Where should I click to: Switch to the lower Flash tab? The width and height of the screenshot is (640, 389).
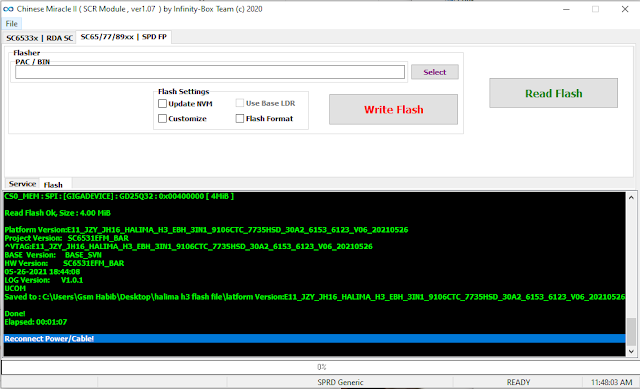pyautogui.click(x=53, y=184)
